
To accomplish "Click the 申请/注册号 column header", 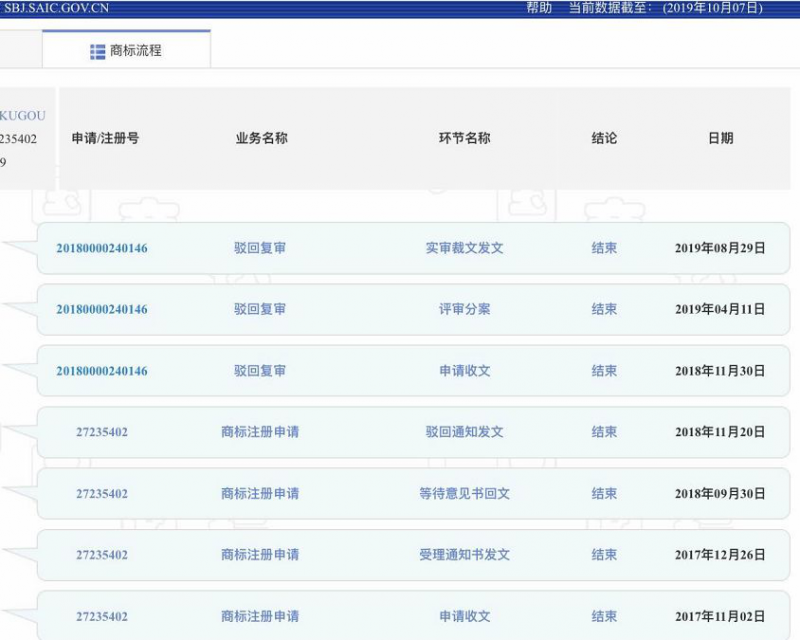I will click(105, 138).
